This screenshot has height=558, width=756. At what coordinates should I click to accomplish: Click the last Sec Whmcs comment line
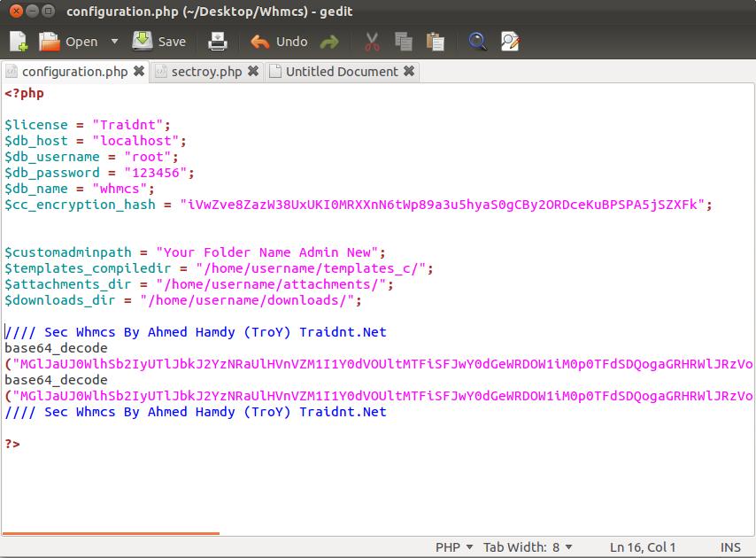pos(196,412)
